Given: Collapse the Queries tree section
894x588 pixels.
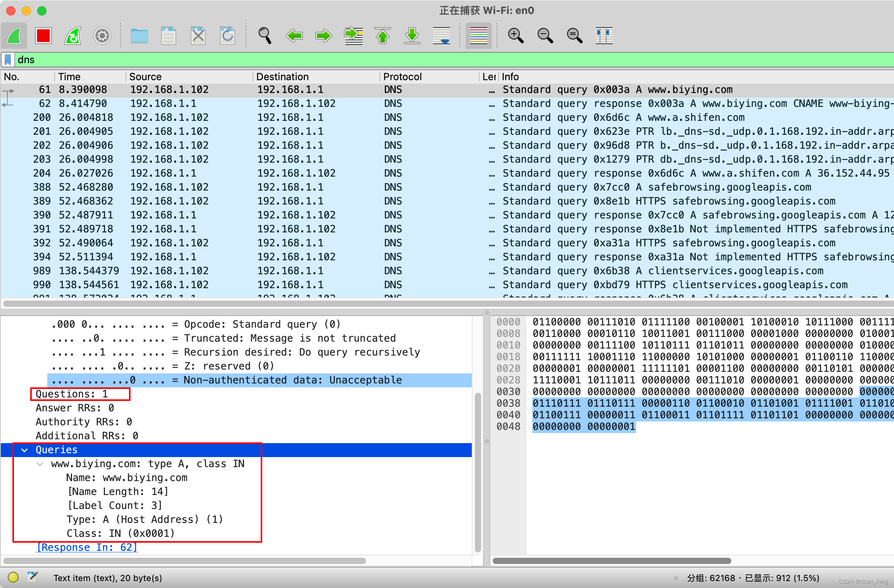Looking at the screenshot, I should pos(24,450).
